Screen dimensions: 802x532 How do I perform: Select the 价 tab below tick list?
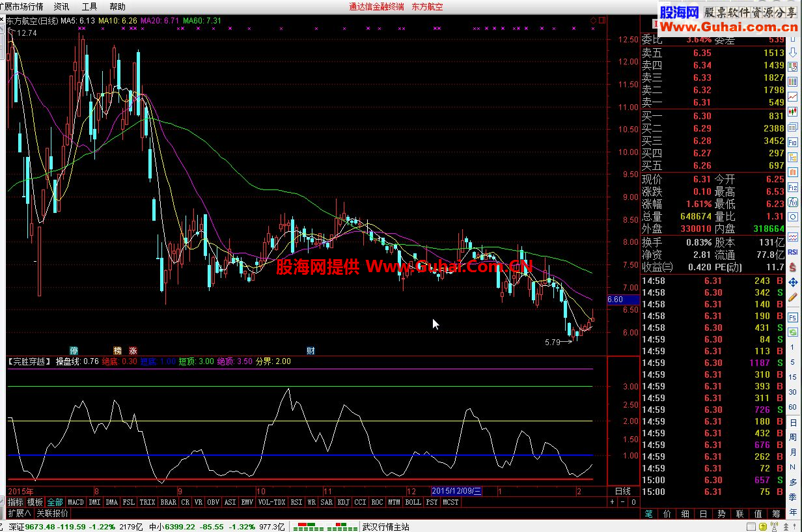click(x=667, y=514)
